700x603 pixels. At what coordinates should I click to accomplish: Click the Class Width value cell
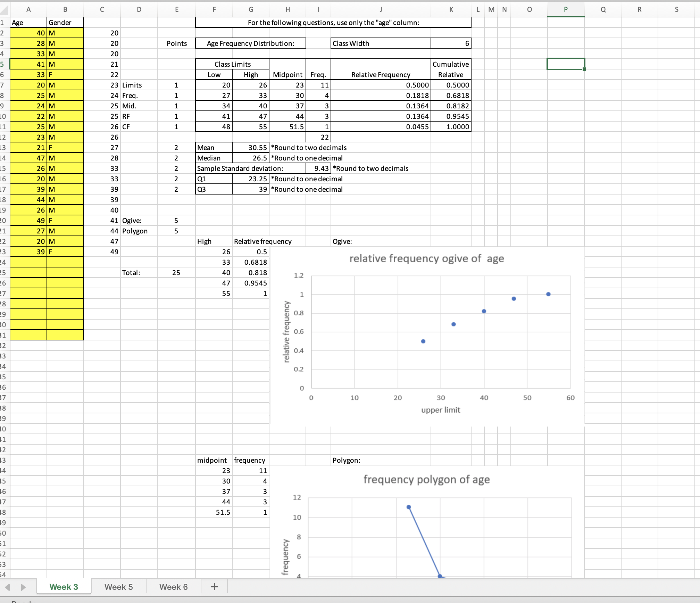451,43
